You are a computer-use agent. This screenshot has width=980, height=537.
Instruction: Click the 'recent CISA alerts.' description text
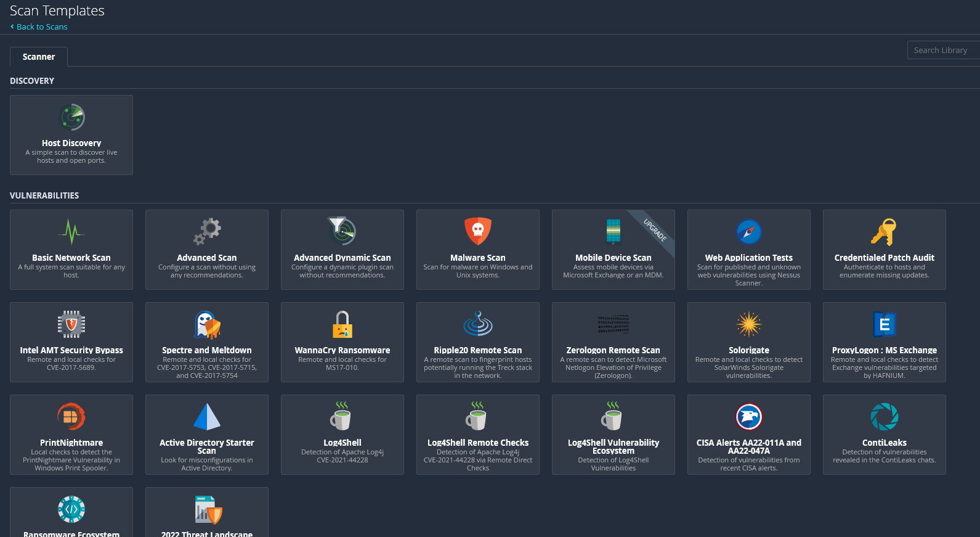749,468
